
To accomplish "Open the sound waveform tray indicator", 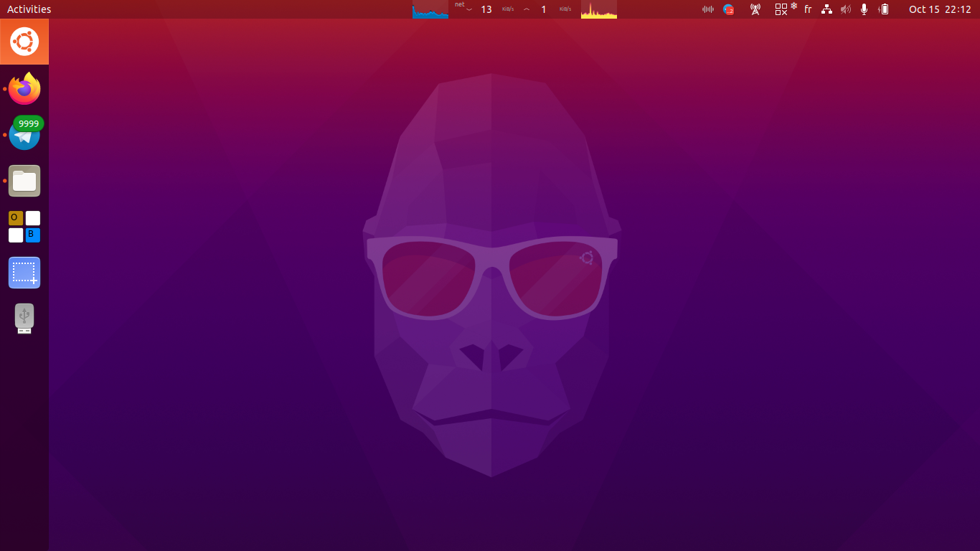I will pos(708,9).
